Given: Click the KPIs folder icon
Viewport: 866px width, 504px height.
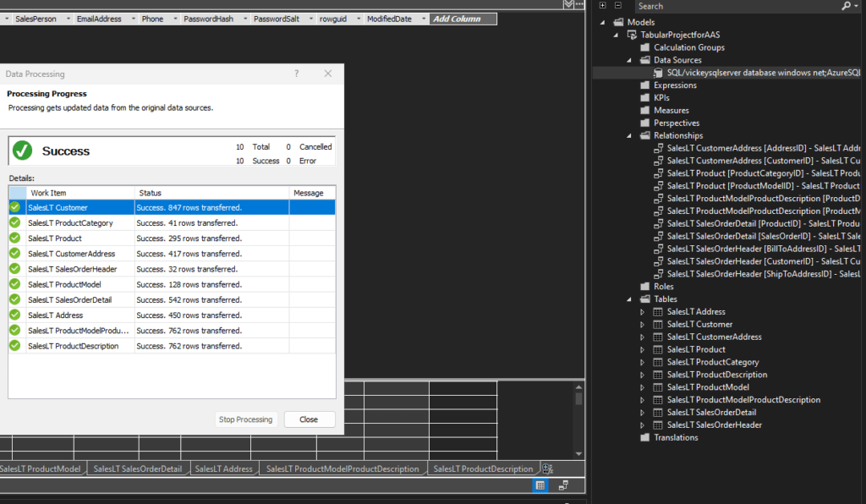Looking at the screenshot, I should click(644, 98).
